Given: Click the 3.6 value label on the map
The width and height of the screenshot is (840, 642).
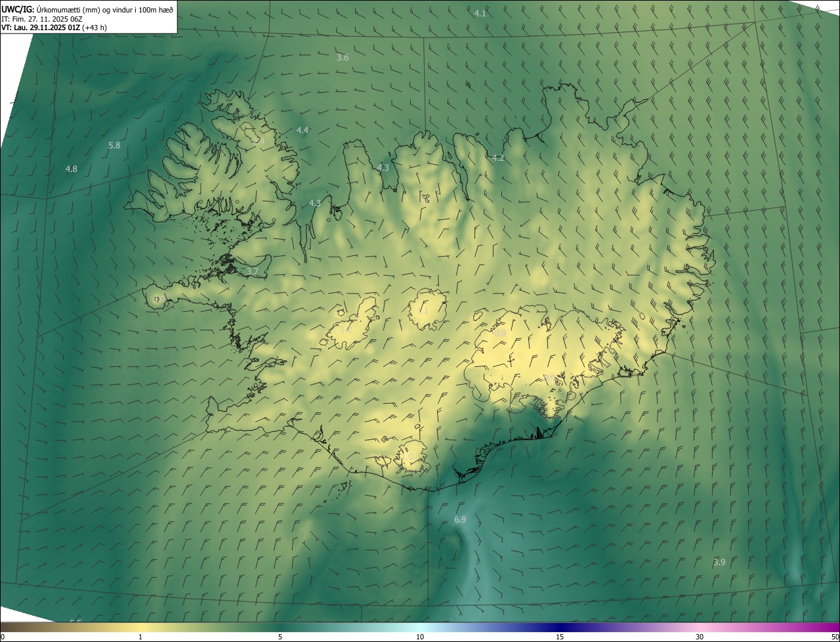Looking at the screenshot, I should pyautogui.click(x=343, y=58).
